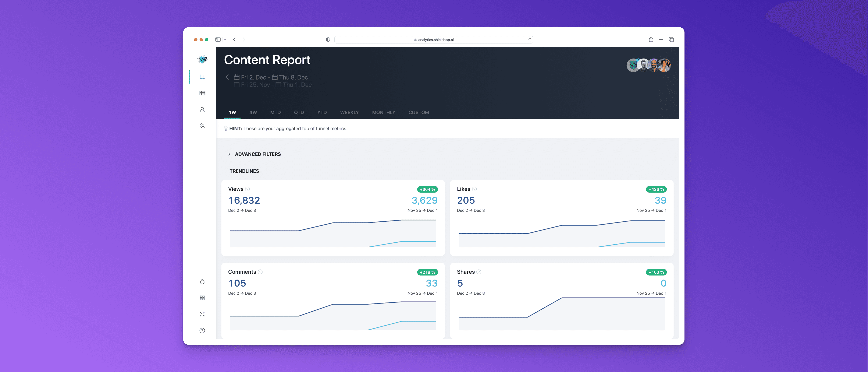Switch to the Monthly tab
Image resolution: width=868 pixels, height=372 pixels.
383,112
